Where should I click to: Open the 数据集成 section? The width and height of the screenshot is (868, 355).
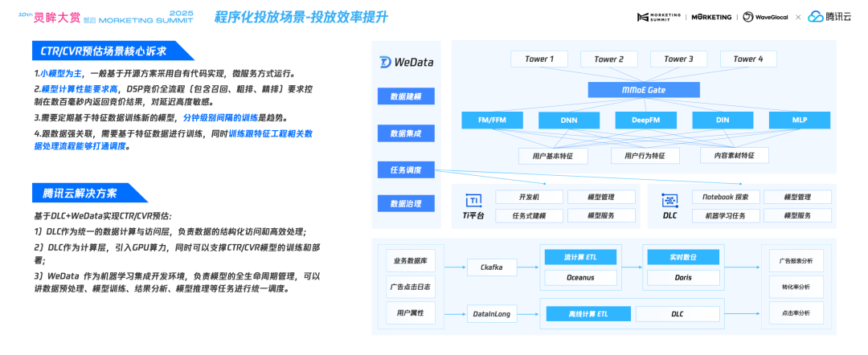coord(406,133)
